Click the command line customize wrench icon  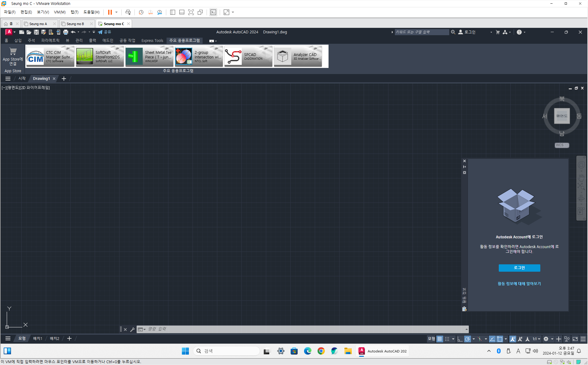click(x=132, y=330)
